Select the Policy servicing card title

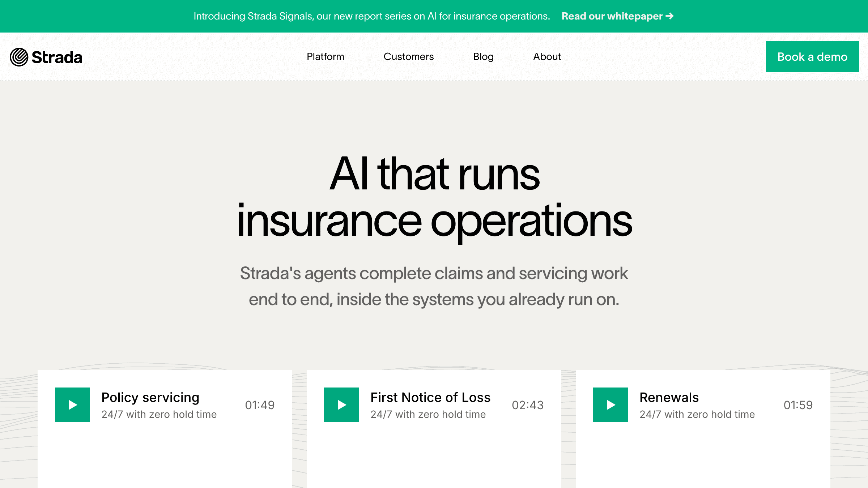tap(150, 397)
